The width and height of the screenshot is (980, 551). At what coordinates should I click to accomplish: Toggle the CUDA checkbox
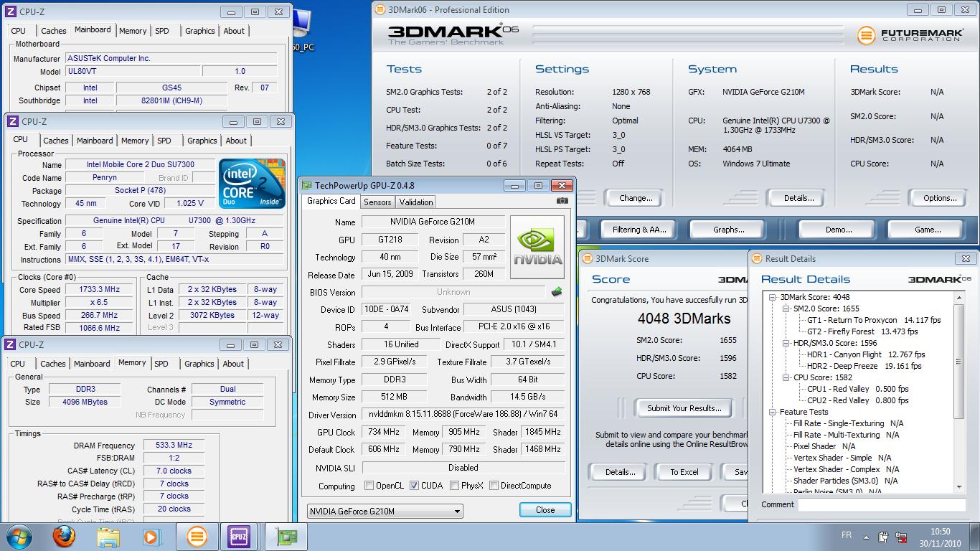coord(414,486)
